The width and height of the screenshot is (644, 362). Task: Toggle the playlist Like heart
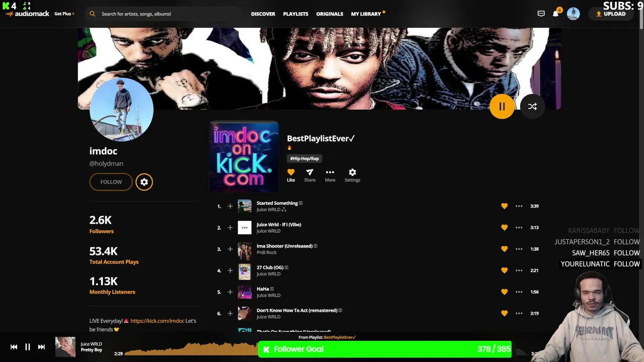click(x=291, y=175)
